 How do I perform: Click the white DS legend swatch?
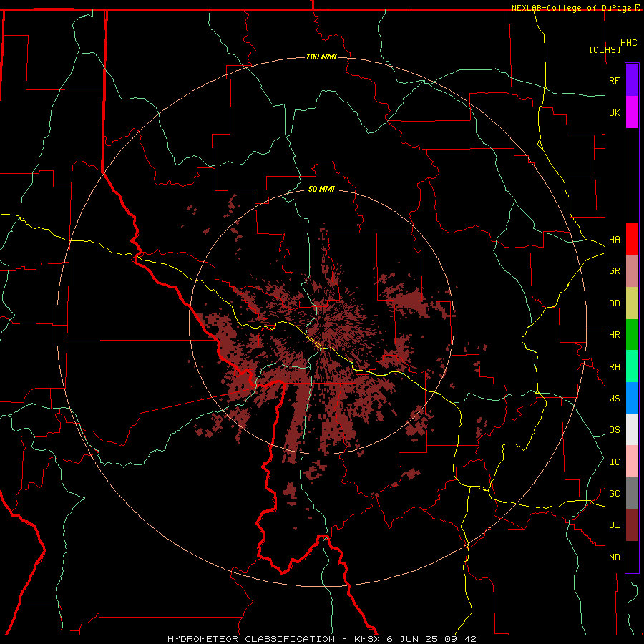[632, 429]
